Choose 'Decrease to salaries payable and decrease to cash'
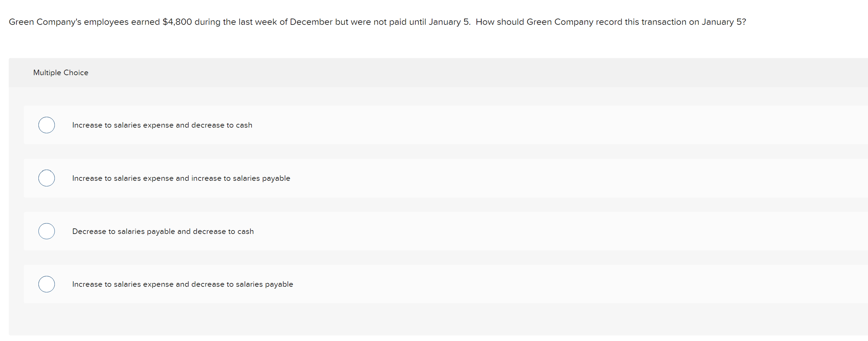Image resolution: width=868 pixels, height=341 pixels. pyautogui.click(x=163, y=231)
